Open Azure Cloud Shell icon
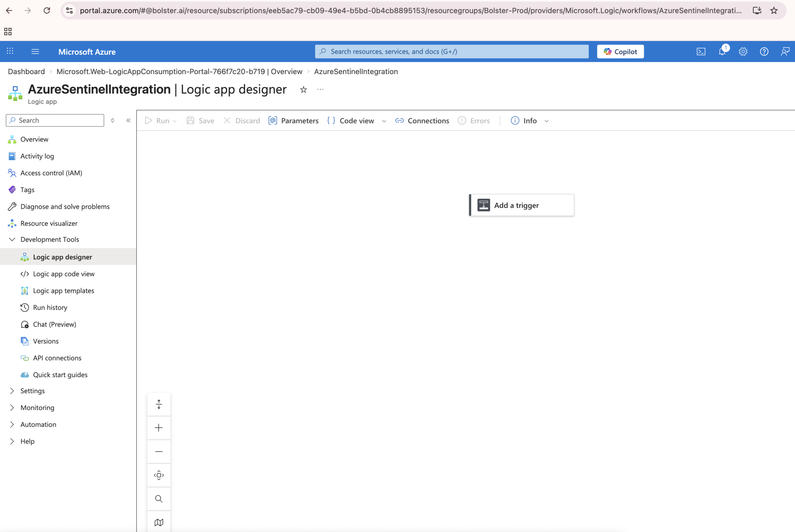This screenshot has width=795, height=532. pyautogui.click(x=701, y=51)
